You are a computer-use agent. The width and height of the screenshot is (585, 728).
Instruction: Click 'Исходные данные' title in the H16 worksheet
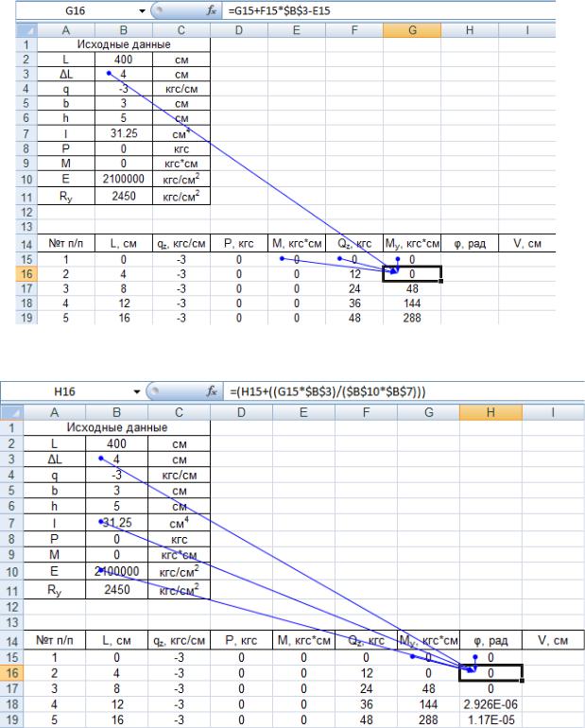pos(117,427)
